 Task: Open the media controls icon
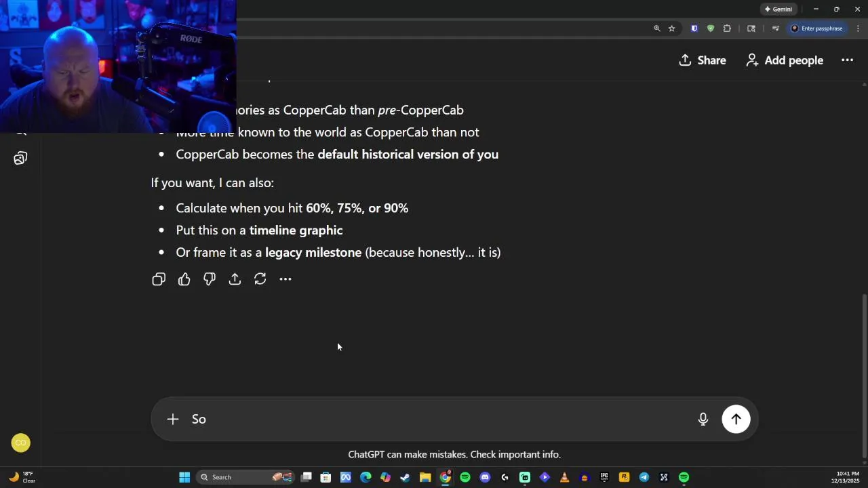[775, 28]
